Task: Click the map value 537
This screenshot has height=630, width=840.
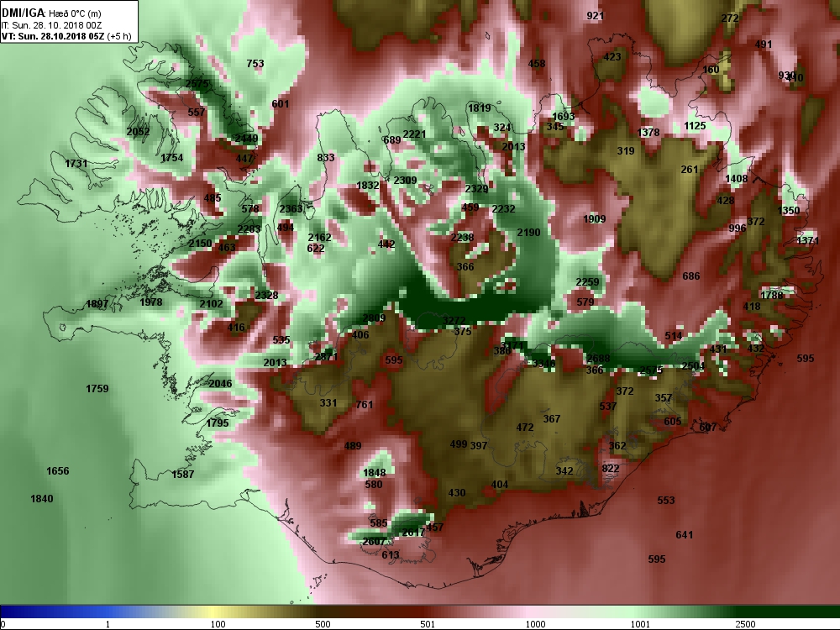Action: pos(608,407)
